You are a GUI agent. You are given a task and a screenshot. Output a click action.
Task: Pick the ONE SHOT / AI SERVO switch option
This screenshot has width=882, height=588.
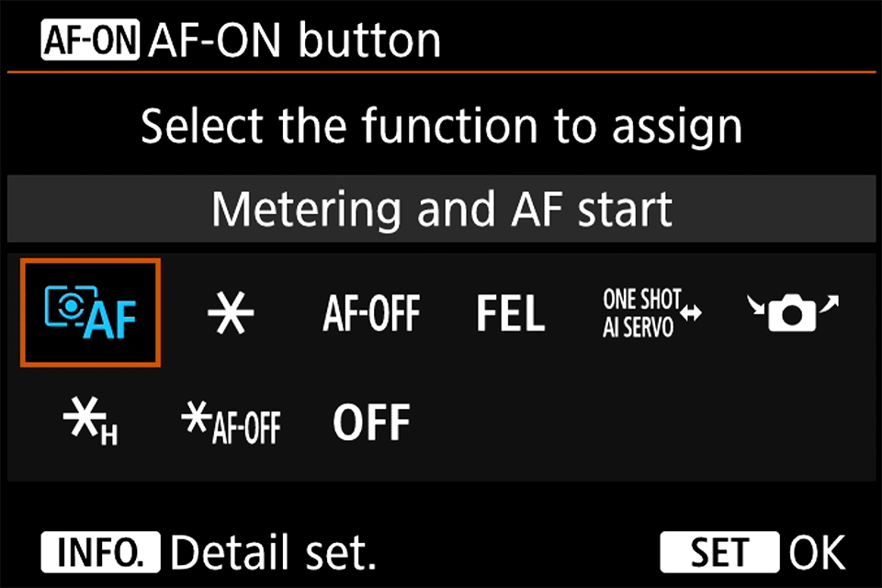[650, 313]
